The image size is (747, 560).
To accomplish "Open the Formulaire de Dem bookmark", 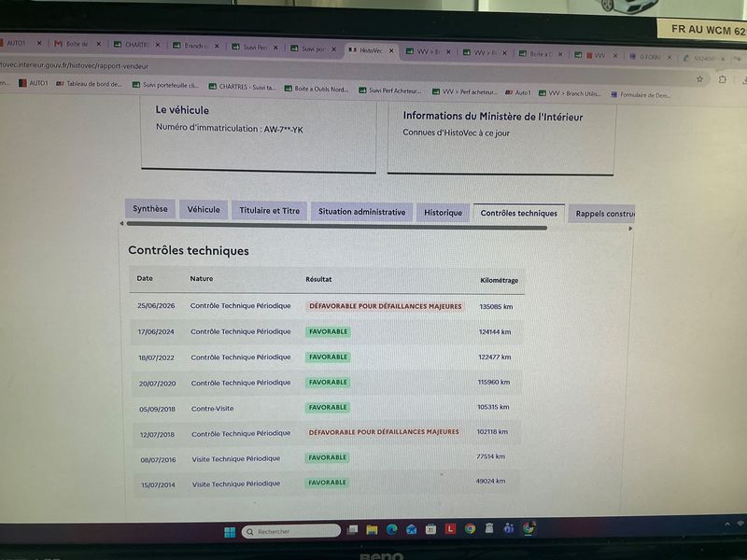I will [641, 95].
